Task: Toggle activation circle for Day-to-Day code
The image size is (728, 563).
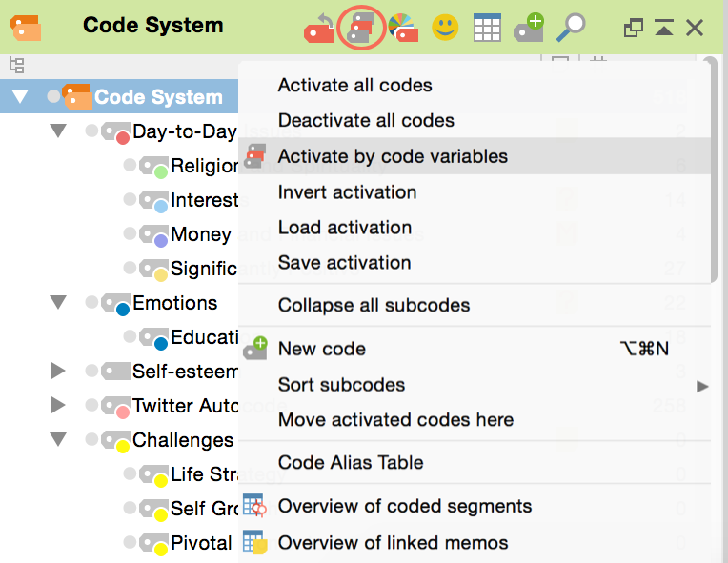Action: coord(91,131)
